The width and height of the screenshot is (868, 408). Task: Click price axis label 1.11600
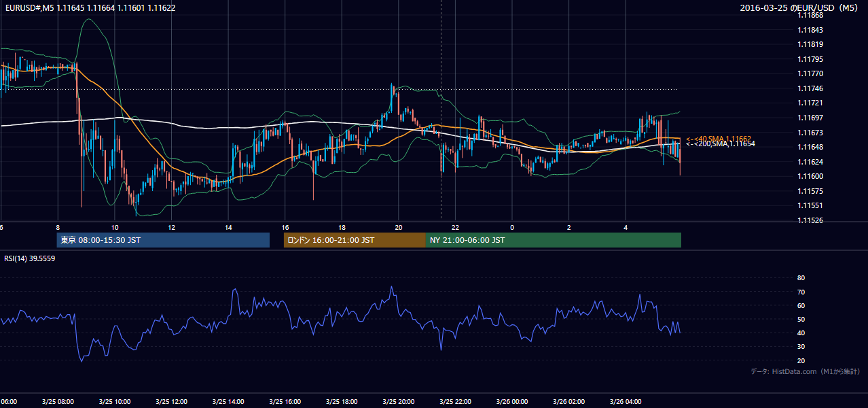pyautogui.click(x=810, y=177)
